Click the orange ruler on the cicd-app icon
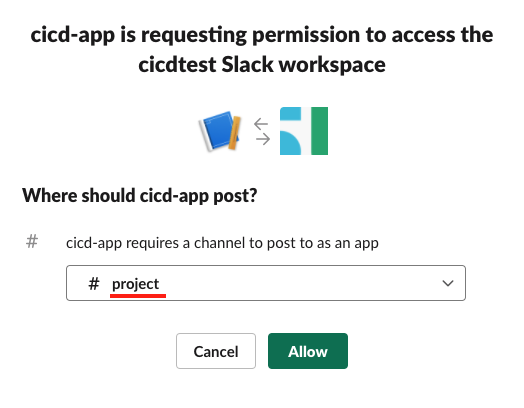 click(235, 133)
